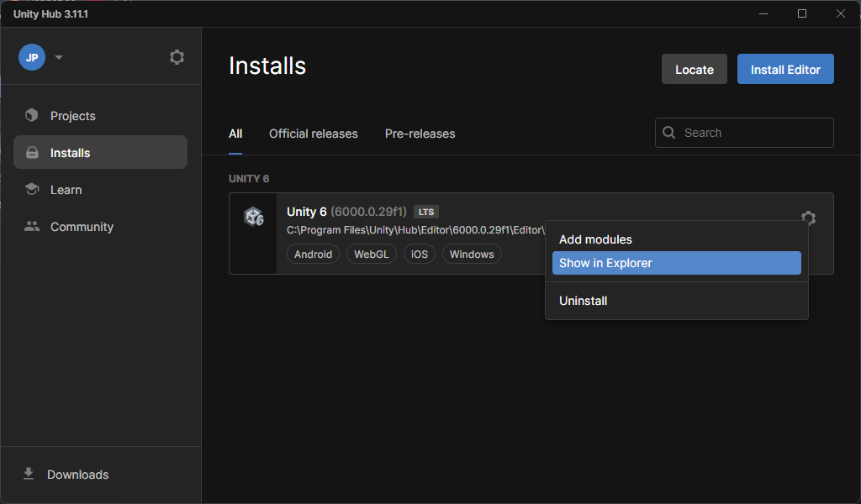Click the search magnifier icon
The image size is (861, 504).
[x=668, y=133]
